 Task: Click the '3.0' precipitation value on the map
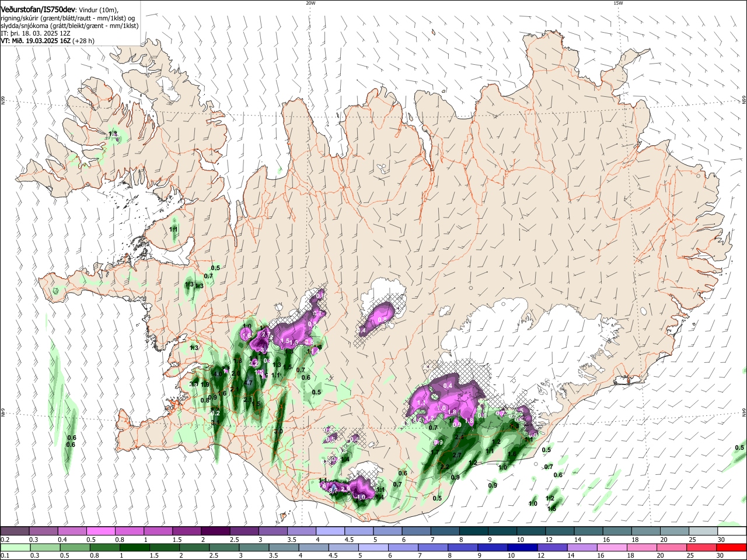[278, 431]
